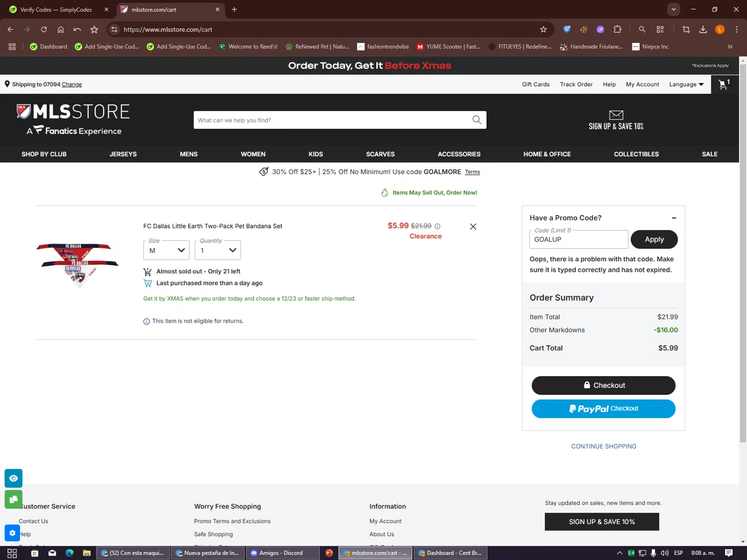Switch to Verify Codes SimplyCodes tab

pyautogui.click(x=57, y=9)
